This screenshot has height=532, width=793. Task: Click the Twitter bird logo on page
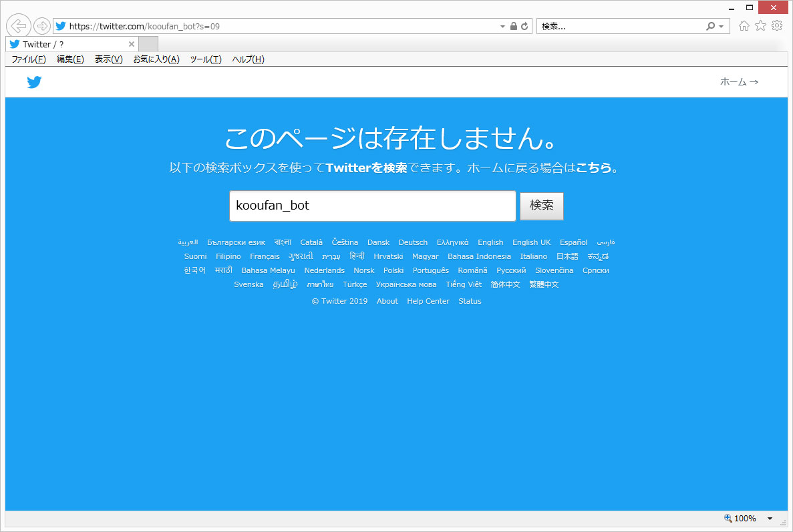point(34,82)
